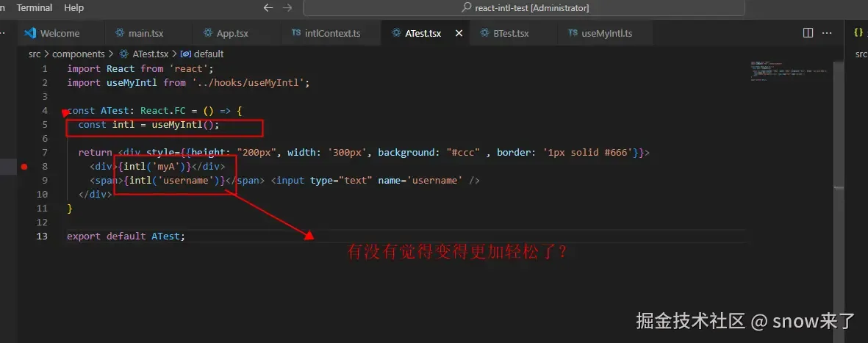Open the Terminal menu
This screenshot has height=343, width=868.
coord(35,8)
